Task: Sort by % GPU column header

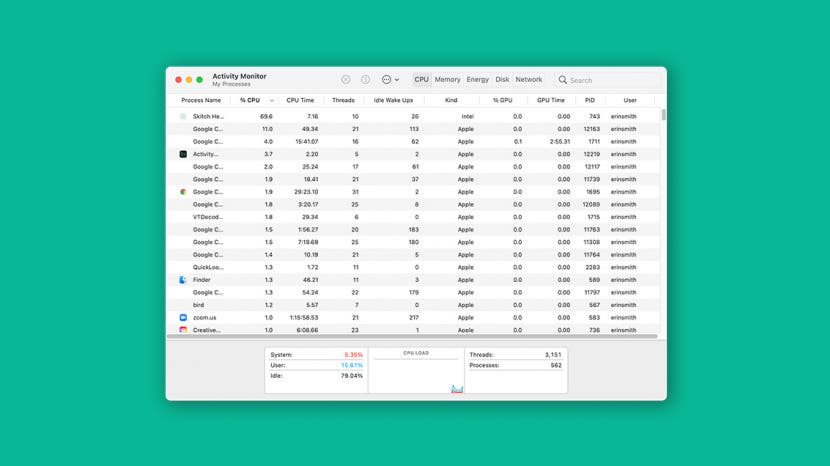Action: [x=502, y=100]
